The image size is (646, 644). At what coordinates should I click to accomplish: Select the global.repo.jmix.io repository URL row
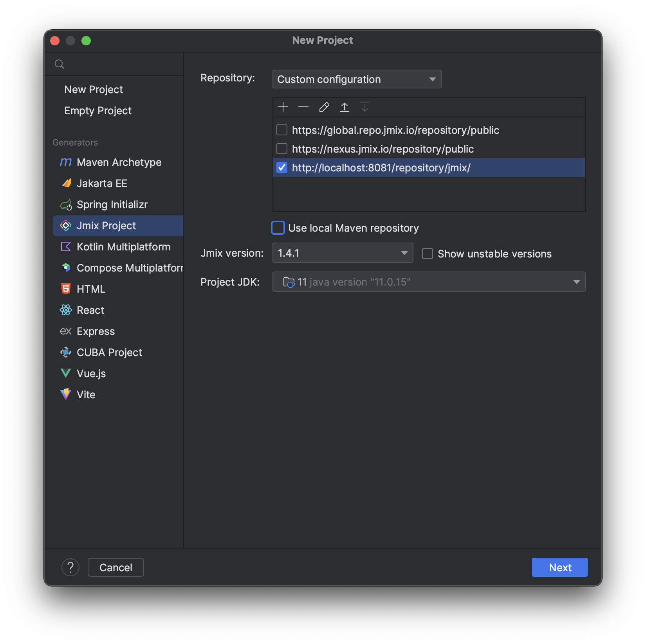pos(429,130)
